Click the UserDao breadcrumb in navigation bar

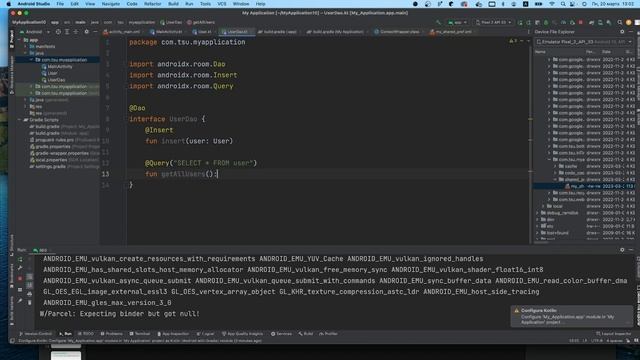(171, 22)
